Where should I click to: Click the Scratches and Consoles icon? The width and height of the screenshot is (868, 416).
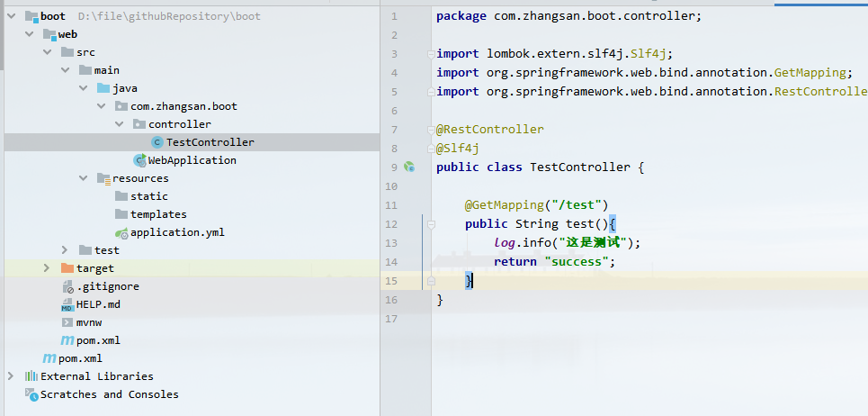click(x=31, y=394)
